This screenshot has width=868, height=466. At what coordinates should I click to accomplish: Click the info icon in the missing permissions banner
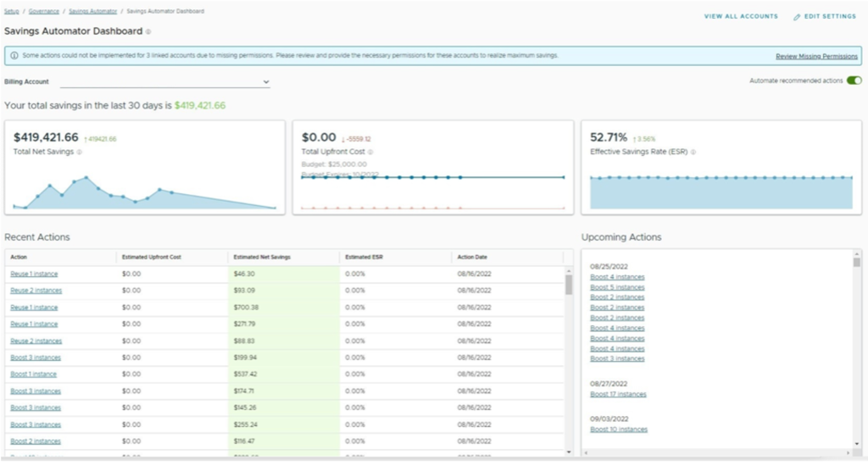click(x=14, y=56)
